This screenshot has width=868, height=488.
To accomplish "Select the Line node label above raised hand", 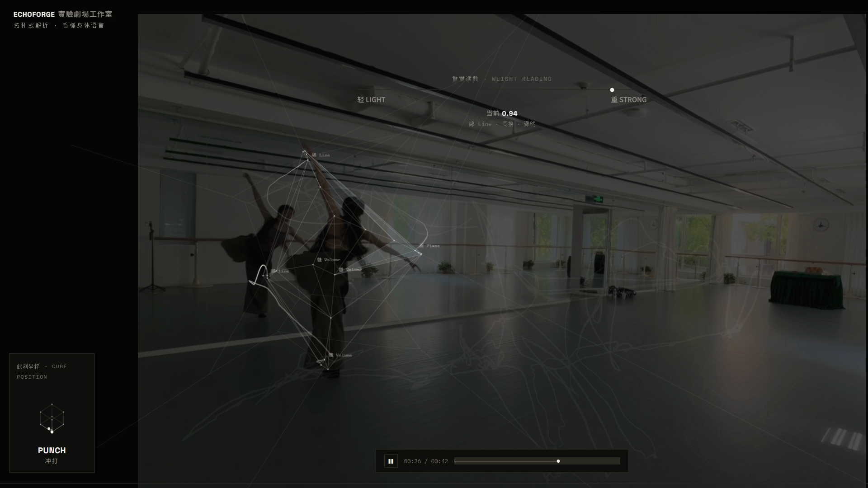I will (321, 155).
